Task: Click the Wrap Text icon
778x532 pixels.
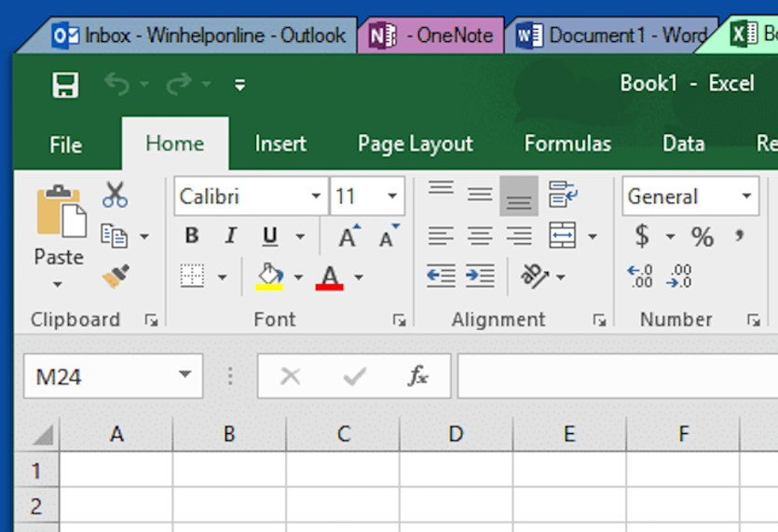Action: click(x=563, y=194)
